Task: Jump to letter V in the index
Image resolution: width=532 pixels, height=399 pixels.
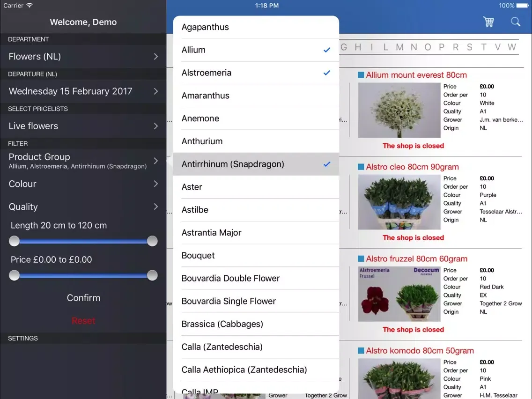Action: click(x=498, y=47)
